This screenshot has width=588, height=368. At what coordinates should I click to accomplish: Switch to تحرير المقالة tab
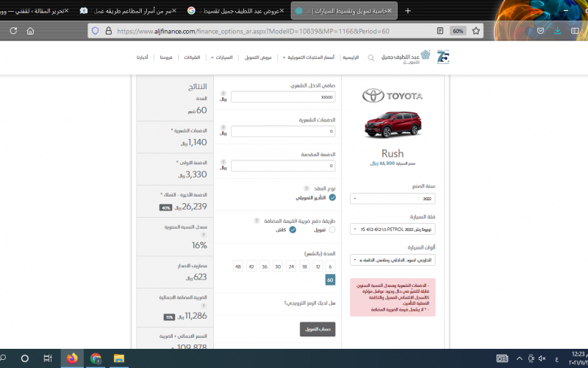(35, 11)
